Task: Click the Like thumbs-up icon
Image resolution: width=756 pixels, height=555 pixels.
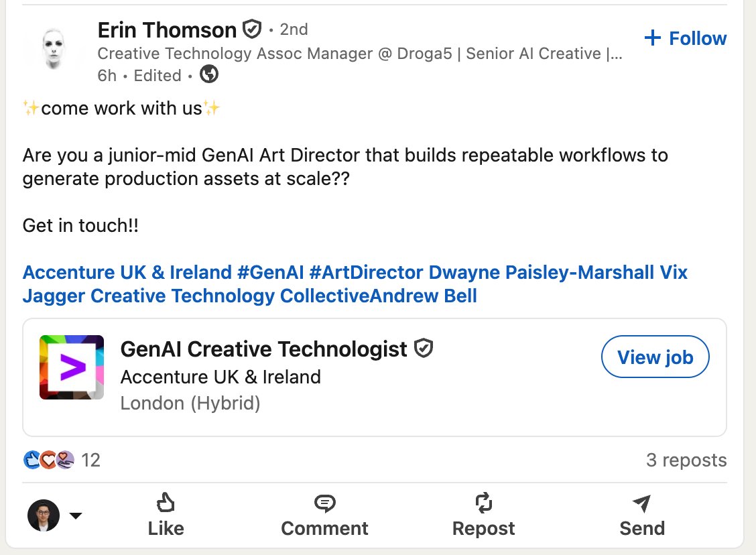Action: 166,503
